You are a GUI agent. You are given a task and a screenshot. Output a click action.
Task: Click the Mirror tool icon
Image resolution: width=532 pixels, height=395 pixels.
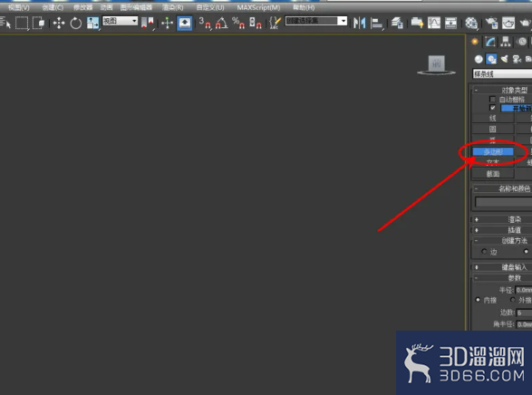pos(359,23)
